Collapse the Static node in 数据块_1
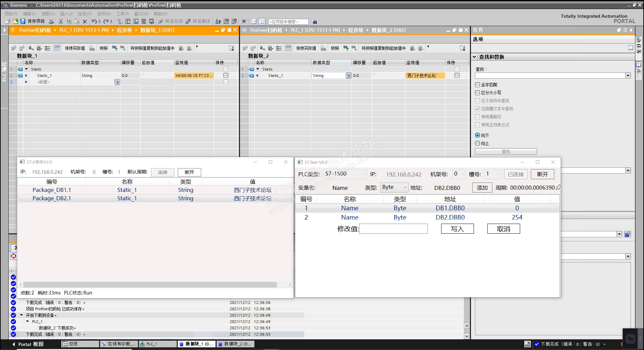 [26, 69]
